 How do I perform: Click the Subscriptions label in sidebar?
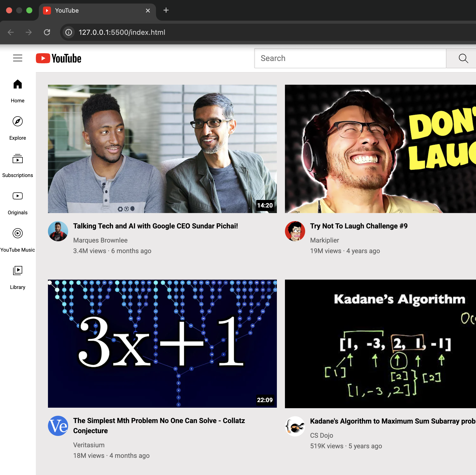pos(18,175)
